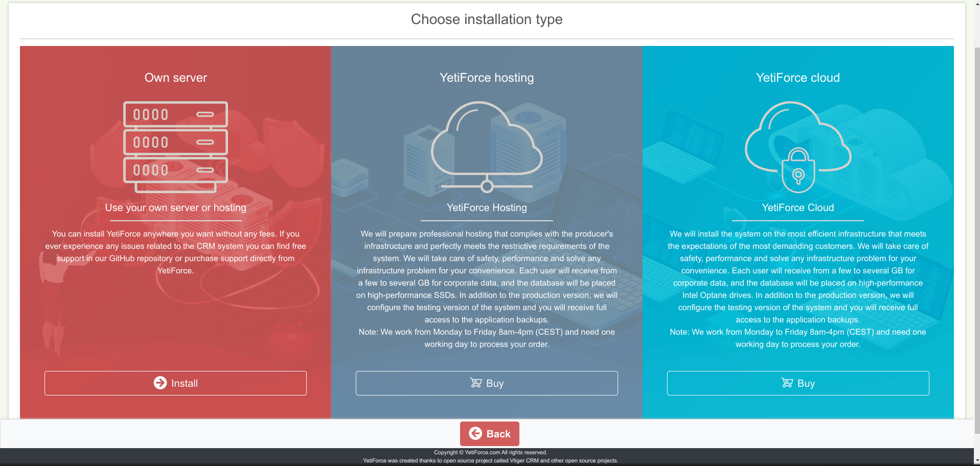Click 'Use your own server or hosting' subtitle
This screenshot has width=980, height=466.
coord(175,208)
